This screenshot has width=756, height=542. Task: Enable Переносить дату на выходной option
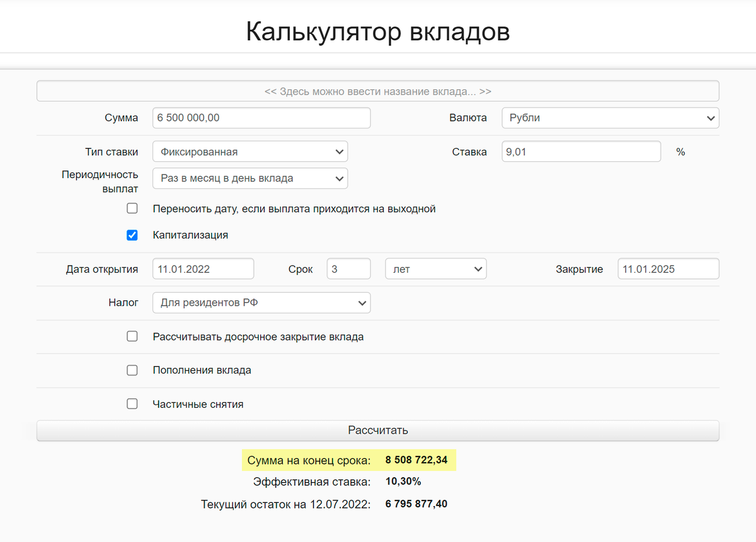[x=132, y=208]
